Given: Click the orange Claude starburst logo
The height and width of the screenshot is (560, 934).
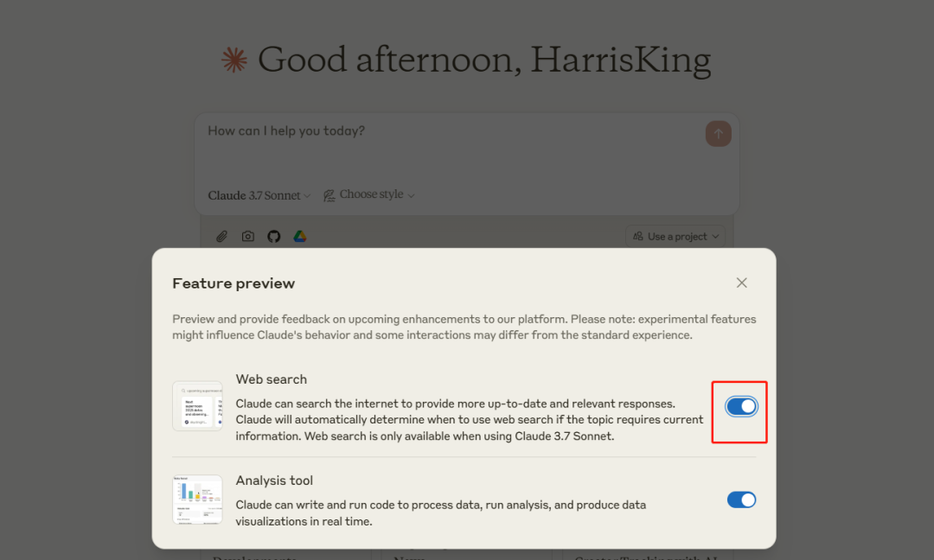Looking at the screenshot, I should pos(234,60).
